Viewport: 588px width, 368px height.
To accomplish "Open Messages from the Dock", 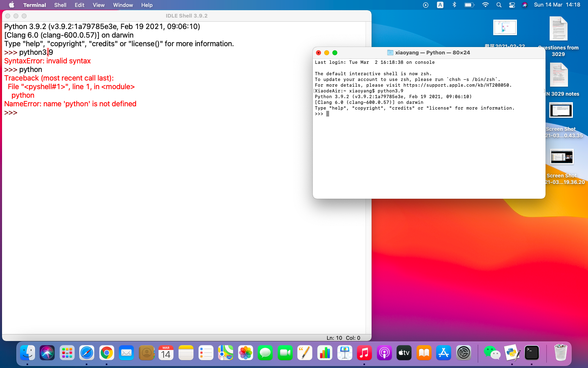I will [265, 352].
